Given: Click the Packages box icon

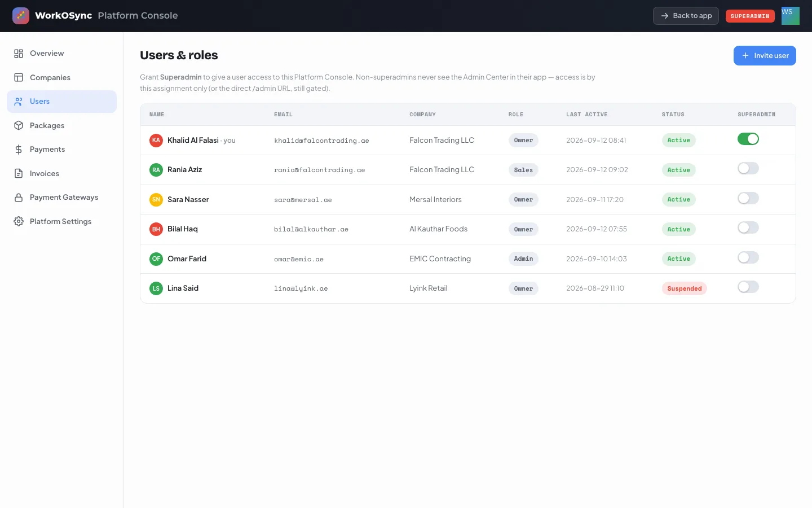Looking at the screenshot, I should tap(19, 125).
